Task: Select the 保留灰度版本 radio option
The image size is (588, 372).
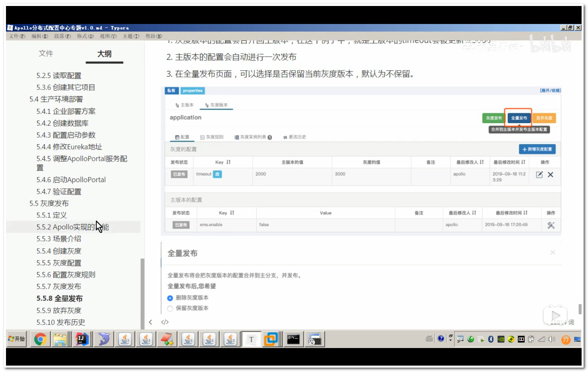Action: coord(170,308)
